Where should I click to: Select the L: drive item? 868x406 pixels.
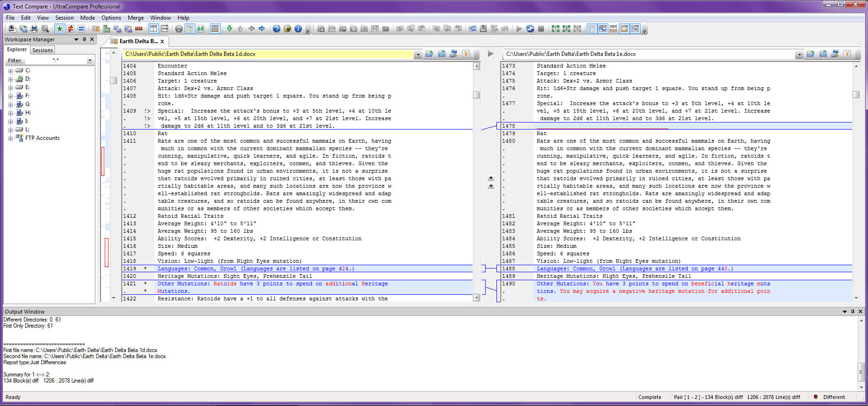click(27, 130)
